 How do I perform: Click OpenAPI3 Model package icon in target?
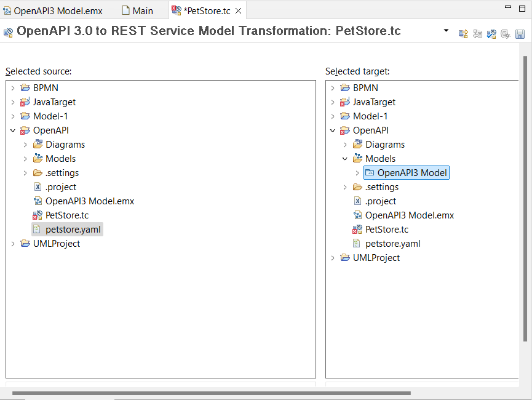click(x=370, y=173)
